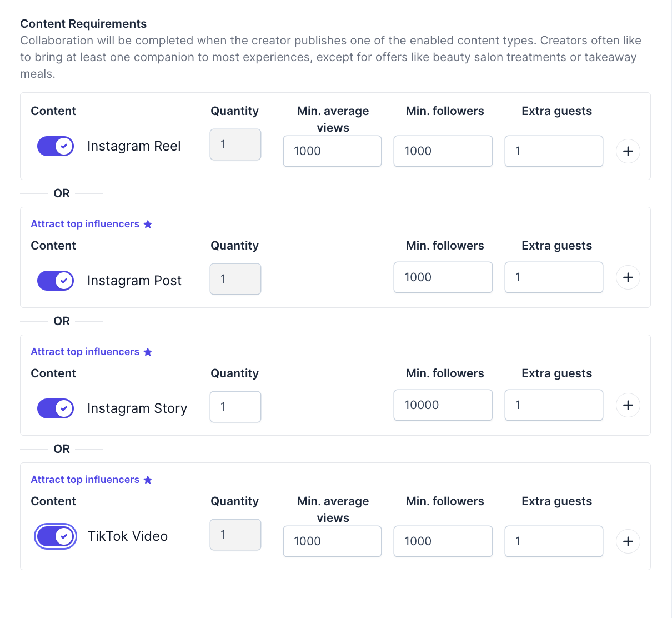Click the plus icon in Instagram Reel row
Screen dimensions: 672x618
(628, 151)
